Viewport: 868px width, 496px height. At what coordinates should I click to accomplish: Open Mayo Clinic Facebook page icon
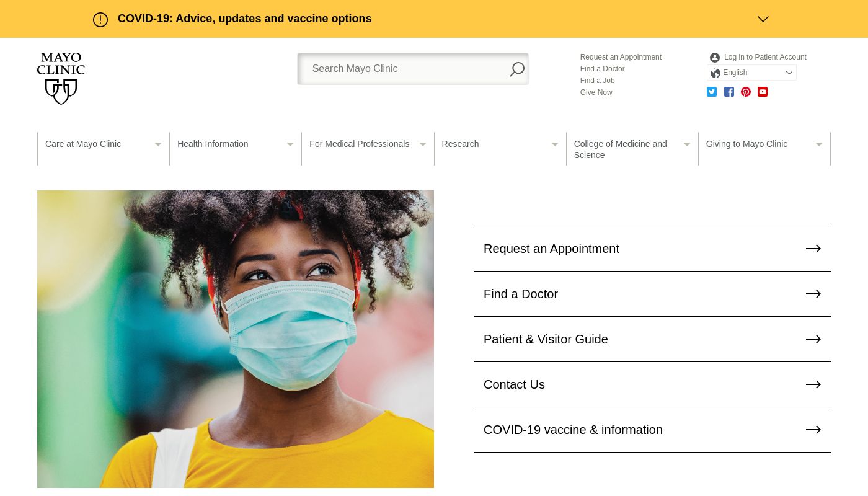point(729,92)
